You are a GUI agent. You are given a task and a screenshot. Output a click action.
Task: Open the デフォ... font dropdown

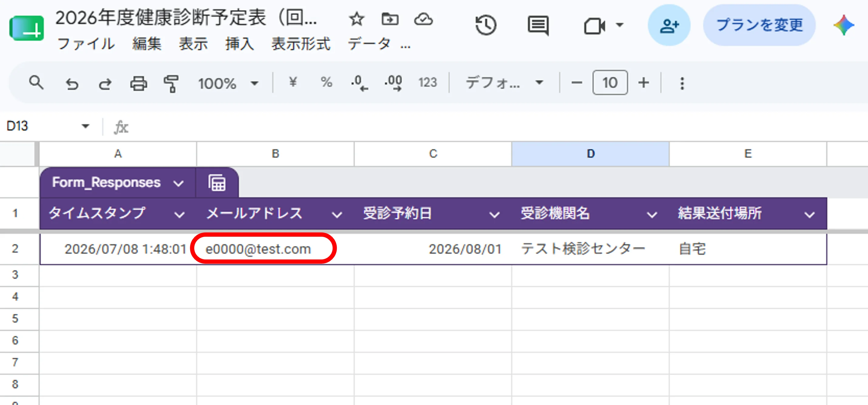(x=504, y=83)
